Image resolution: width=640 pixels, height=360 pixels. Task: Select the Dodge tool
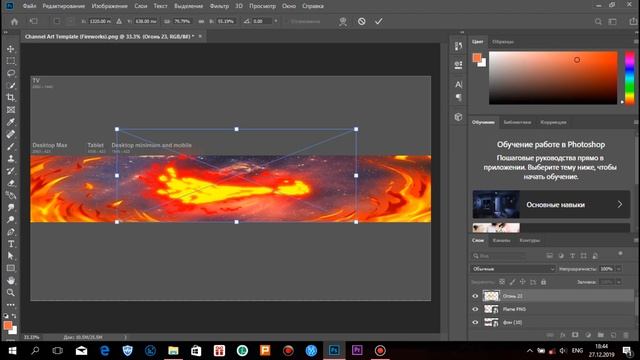coord(11,220)
